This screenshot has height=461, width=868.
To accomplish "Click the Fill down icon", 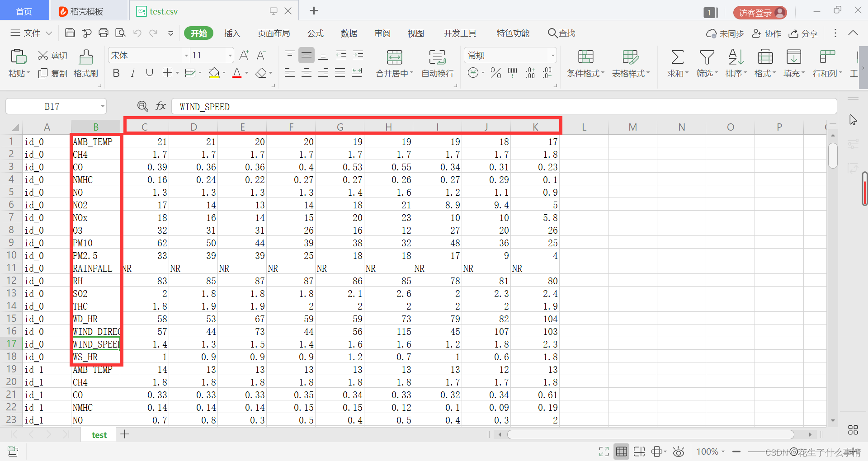I will 793,57.
